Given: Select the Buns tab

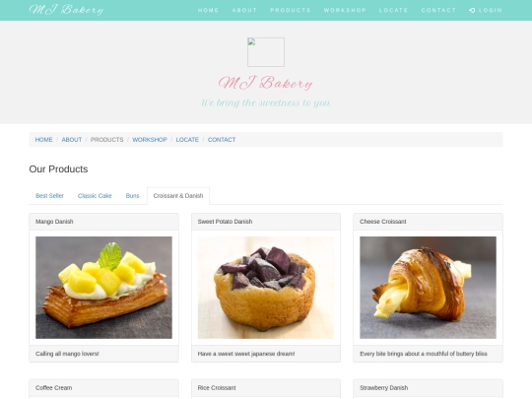Looking at the screenshot, I should click(132, 196).
